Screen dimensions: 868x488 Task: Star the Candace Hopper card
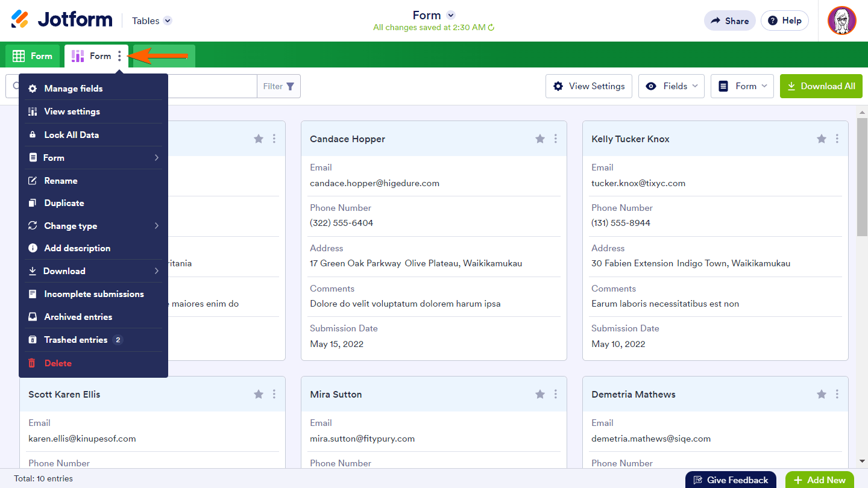pyautogui.click(x=540, y=139)
